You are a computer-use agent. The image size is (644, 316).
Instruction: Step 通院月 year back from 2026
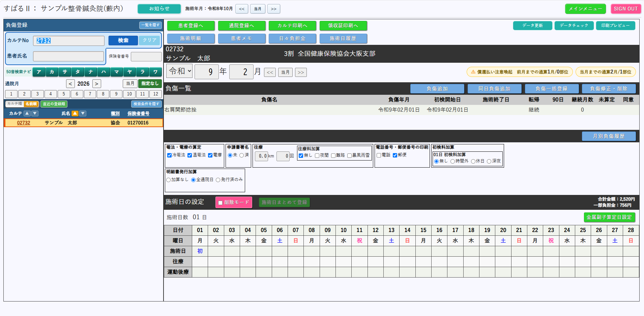pos(70,84)
